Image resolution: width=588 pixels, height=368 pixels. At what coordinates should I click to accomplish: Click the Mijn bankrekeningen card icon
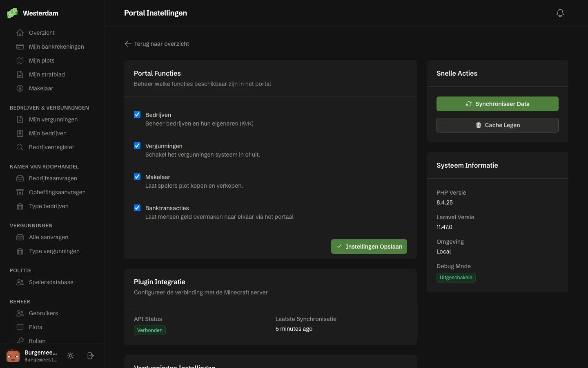20,47
